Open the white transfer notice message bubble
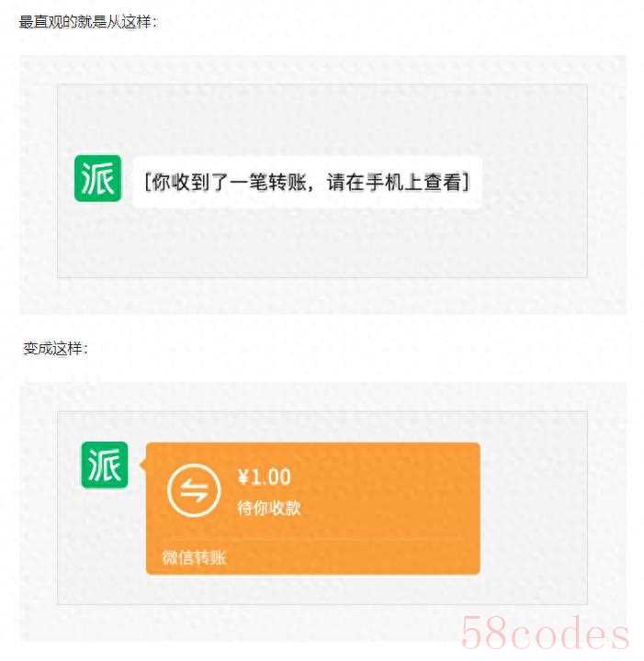The width and height of the screenshot is (644, 661). click(308, 182)
